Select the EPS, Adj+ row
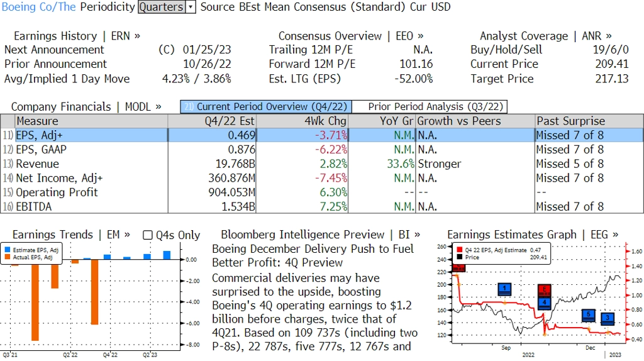This screenshot has height=361, width=644. point(322,135)
